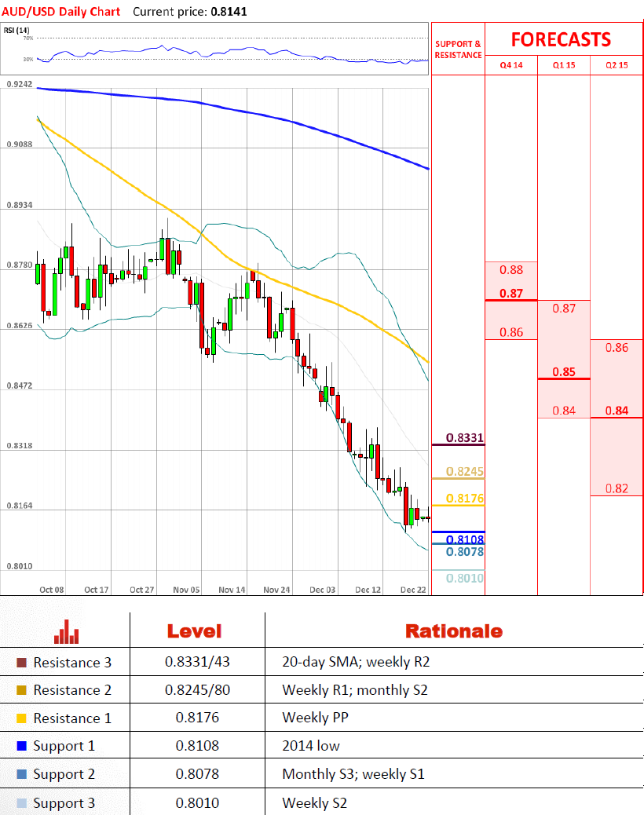Select the 'Resistance 2' row label
Screen dimensions: 644x815
point(72,689)
